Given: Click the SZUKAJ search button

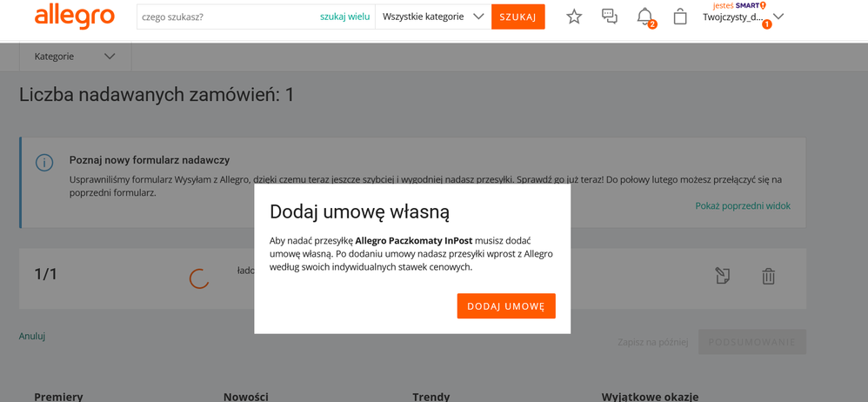Looking at the screenshot, I should pyautogui.click(x=517, y=17).
